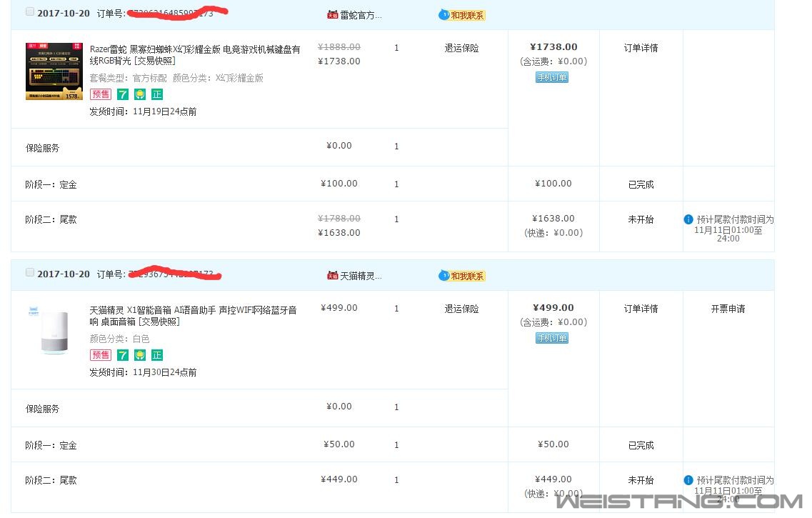Open the Razer 黑寡妇蜘蛛X keyboard product title
This screenshot has height=518, width=812.
pyautogui.click(x=195, y=55)
